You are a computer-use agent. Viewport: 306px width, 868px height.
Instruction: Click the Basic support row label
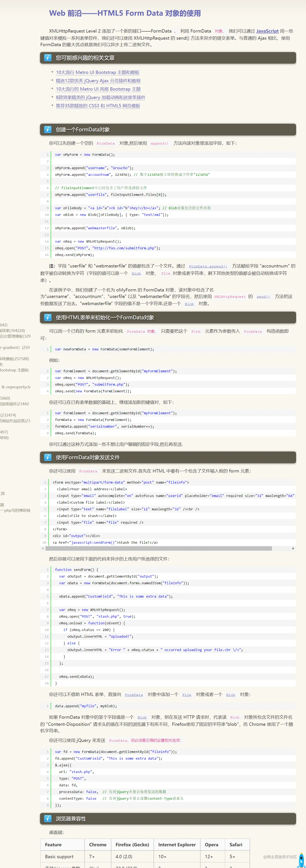[x=62, y=856]
